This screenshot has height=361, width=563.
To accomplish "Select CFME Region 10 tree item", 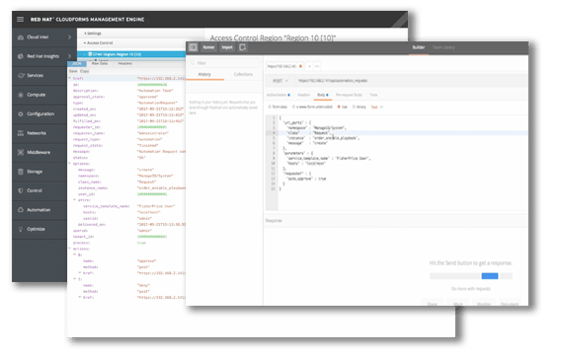I will [x=131, y=54].
